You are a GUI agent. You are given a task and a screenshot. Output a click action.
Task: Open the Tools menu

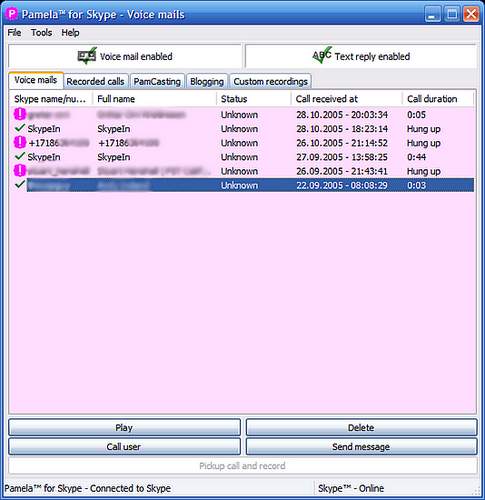click(x=41, y=33)
